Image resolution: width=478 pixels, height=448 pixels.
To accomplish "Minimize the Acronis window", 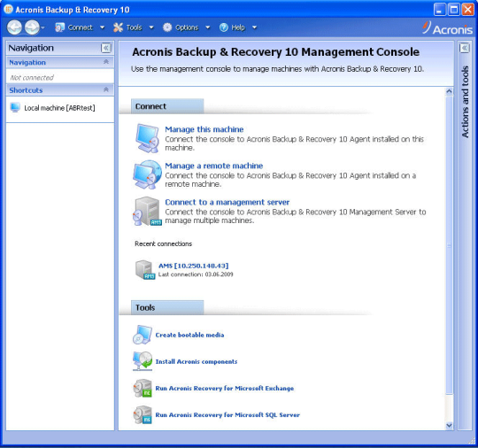I will [439, 10].
